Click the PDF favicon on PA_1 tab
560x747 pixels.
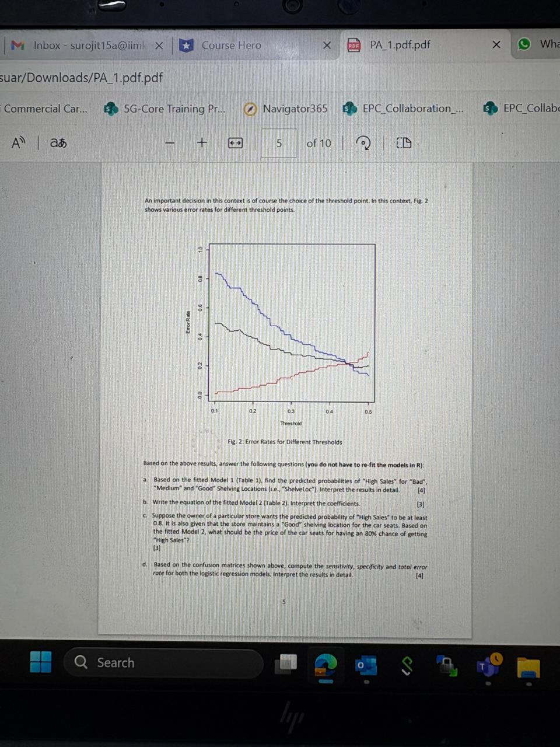(353, 45)
